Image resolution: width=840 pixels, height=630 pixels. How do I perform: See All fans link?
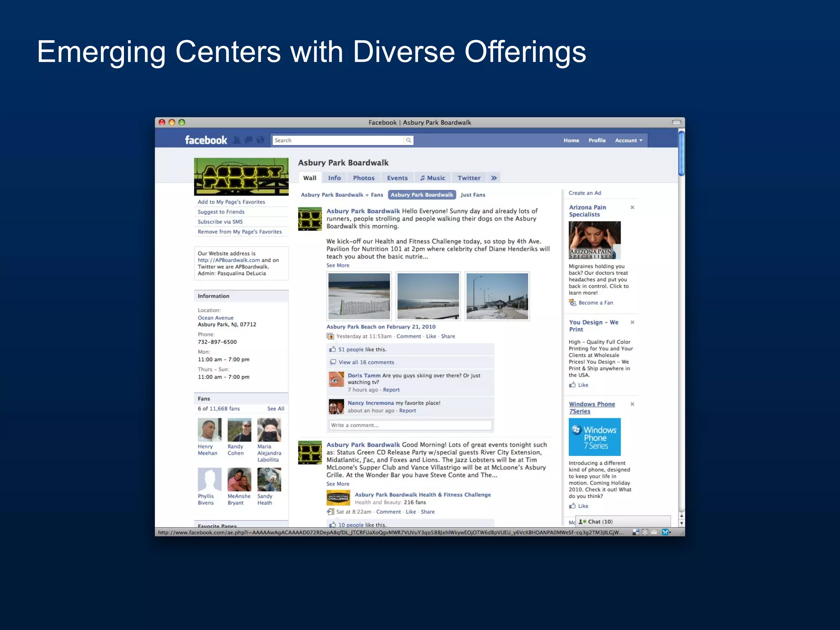(276, 409)
